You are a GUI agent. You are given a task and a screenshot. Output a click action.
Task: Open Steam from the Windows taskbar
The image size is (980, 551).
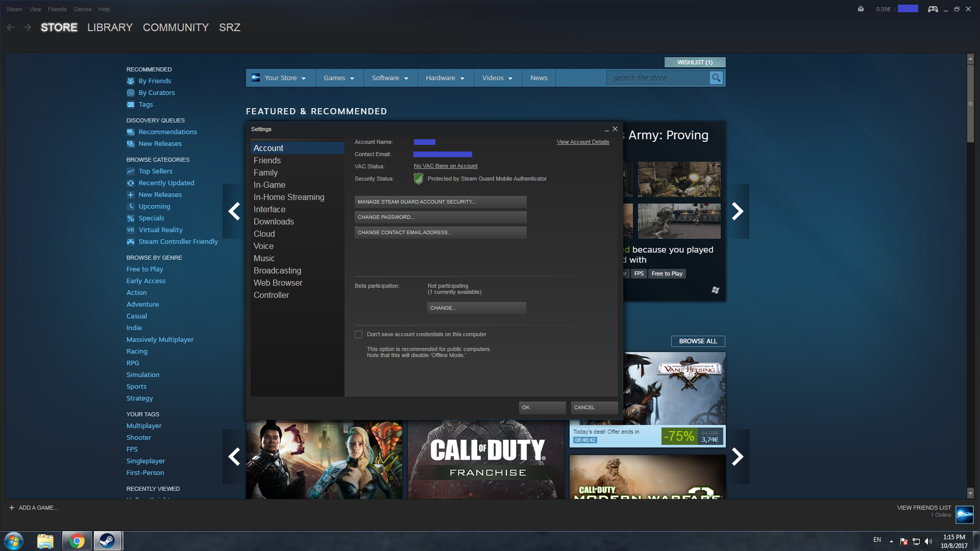[x=107, y=541]
